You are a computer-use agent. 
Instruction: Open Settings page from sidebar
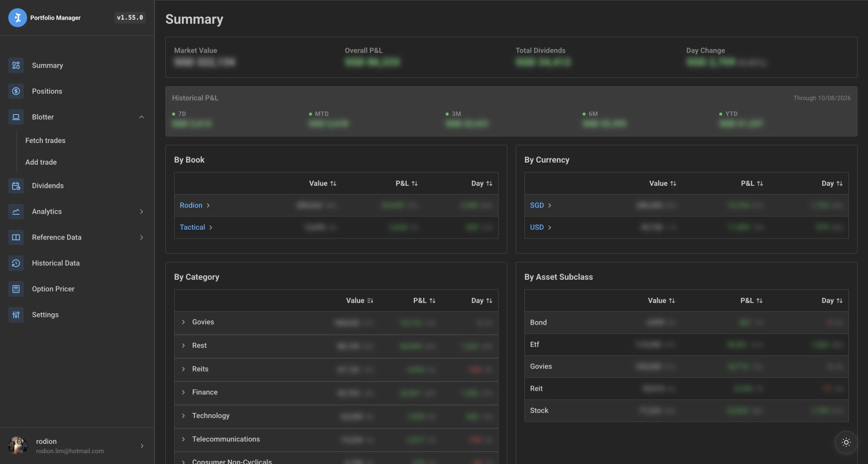tap(45, 315)
